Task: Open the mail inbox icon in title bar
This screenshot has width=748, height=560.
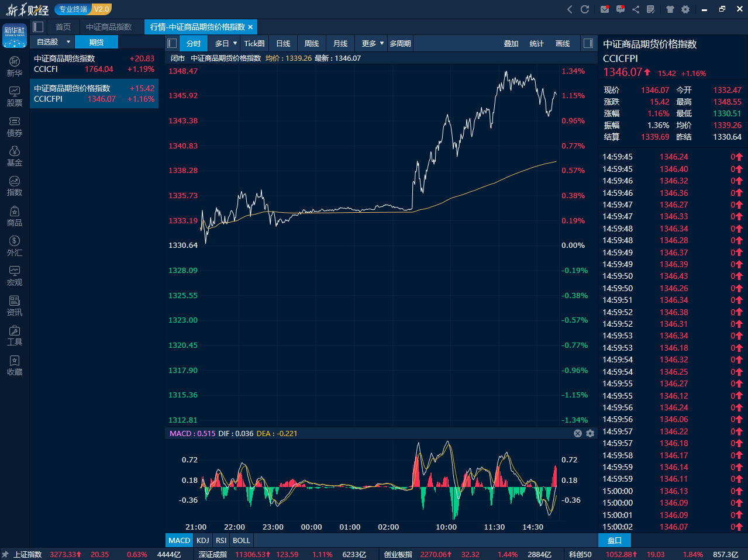Action: [605, 9]
